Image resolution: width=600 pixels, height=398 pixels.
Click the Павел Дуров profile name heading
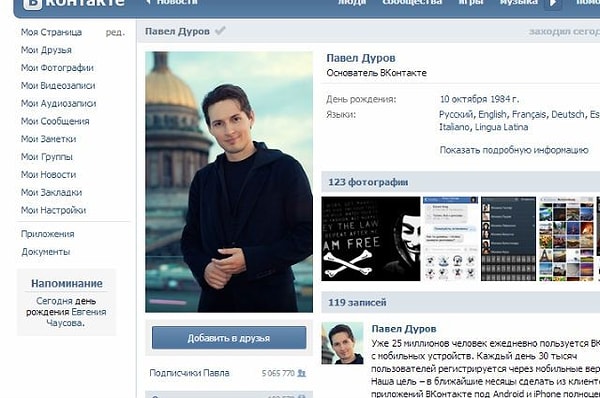(x=361, y=58)
